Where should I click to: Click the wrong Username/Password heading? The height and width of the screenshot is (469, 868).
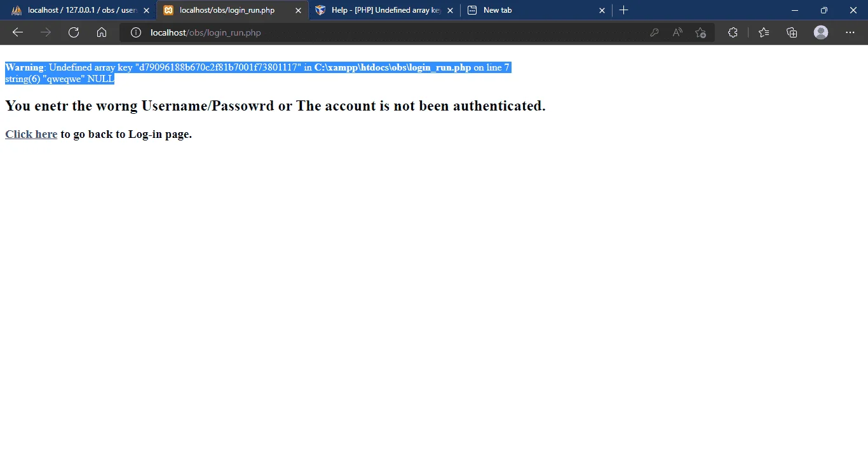point(275,105)
